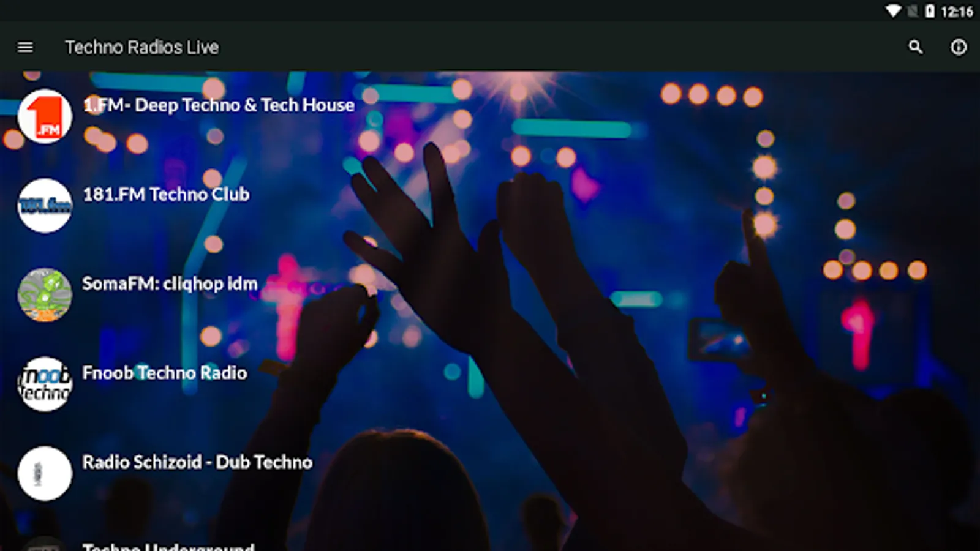Tap the 1.FM station logo
Screen dimensions: 980x551
pyautogui.click(x=45, y=116)
